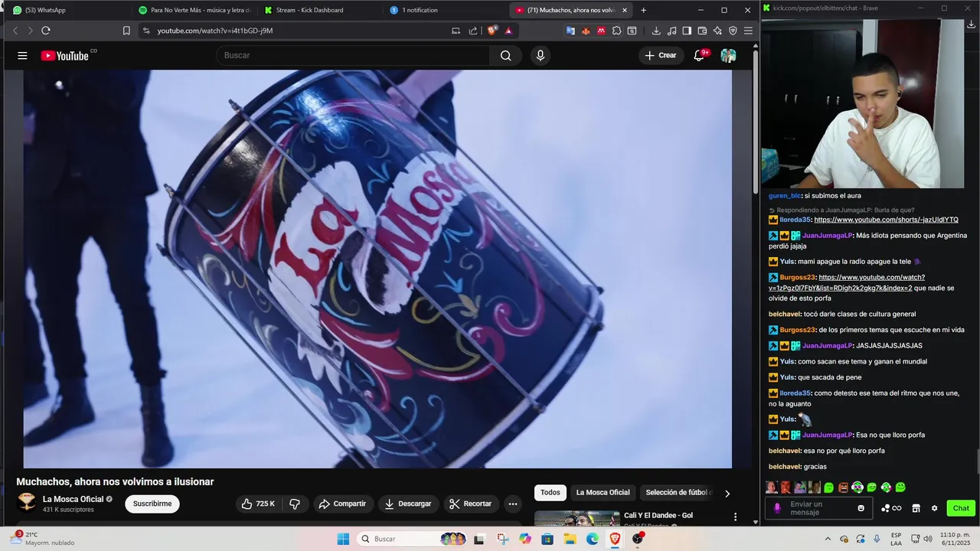Screen dimensions: 980x551
Task: Click the purple microphone in the chat box
Action: [777, 508]
